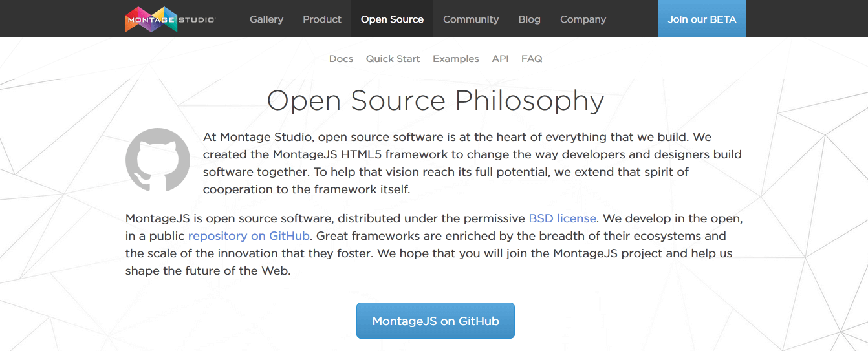Select the API link
The height and width of the screenshot is (351, 868).
(500, 59)
